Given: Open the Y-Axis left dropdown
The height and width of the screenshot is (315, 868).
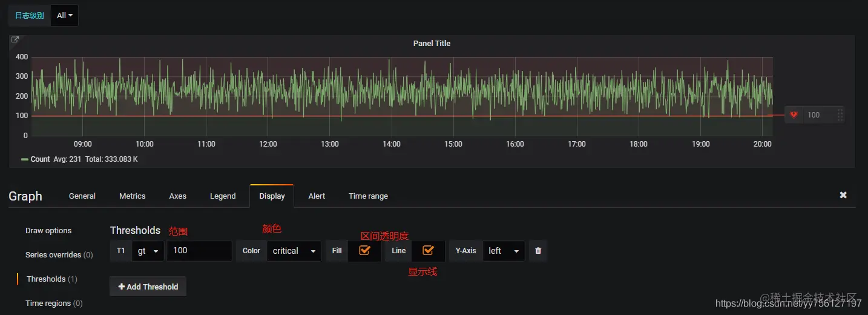Looking at the screenshot, I should tap(504, 251).
